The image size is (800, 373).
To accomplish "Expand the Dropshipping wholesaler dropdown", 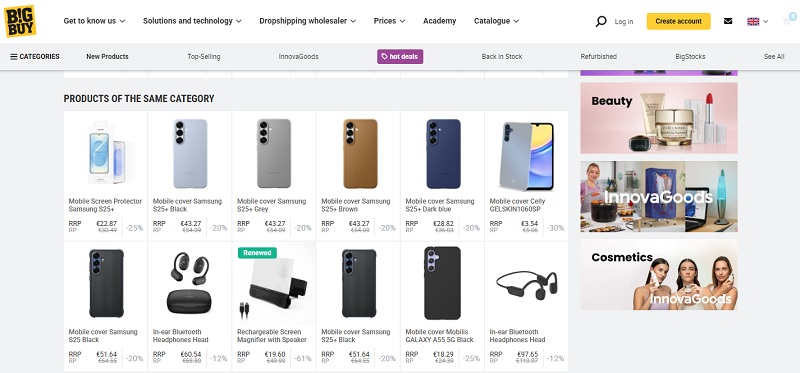I will (x=308, y=21).
